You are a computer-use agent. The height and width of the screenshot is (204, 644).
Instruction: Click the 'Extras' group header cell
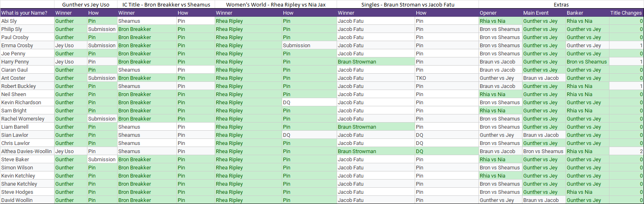pos(561,4)
